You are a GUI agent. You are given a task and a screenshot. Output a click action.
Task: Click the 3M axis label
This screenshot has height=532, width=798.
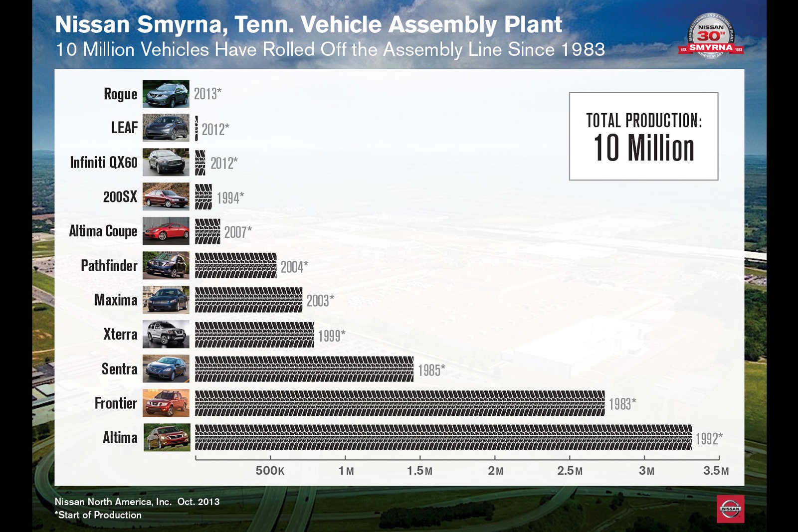click(x=647, y=471)
